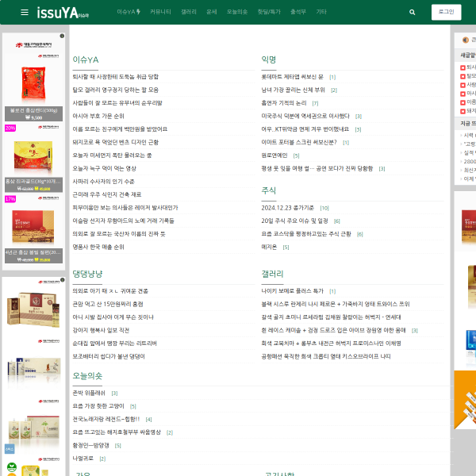Open post '보조배터리 씹다가 불낸 댕댕이'

[x=109, y=356]
